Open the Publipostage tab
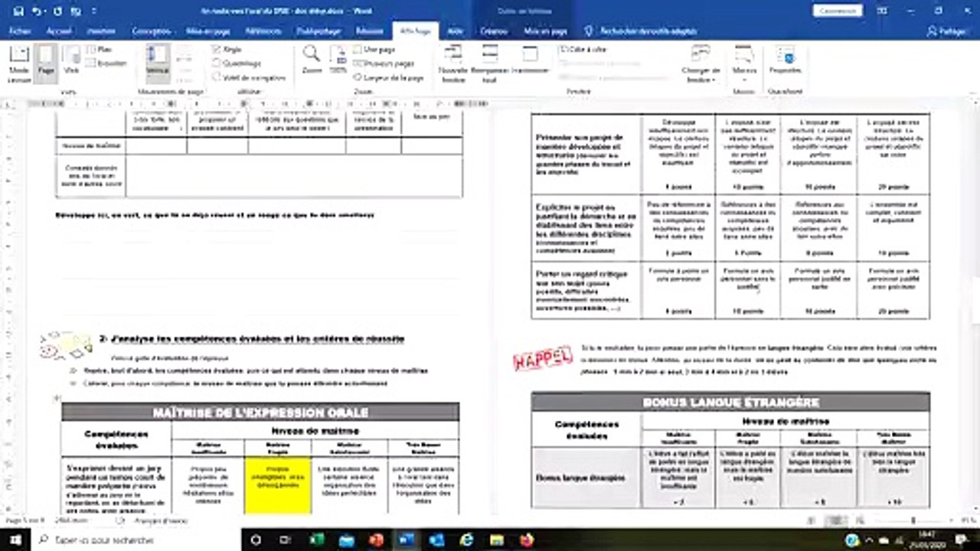The width and height of the screenshot is (980, 551). [318, 31]
